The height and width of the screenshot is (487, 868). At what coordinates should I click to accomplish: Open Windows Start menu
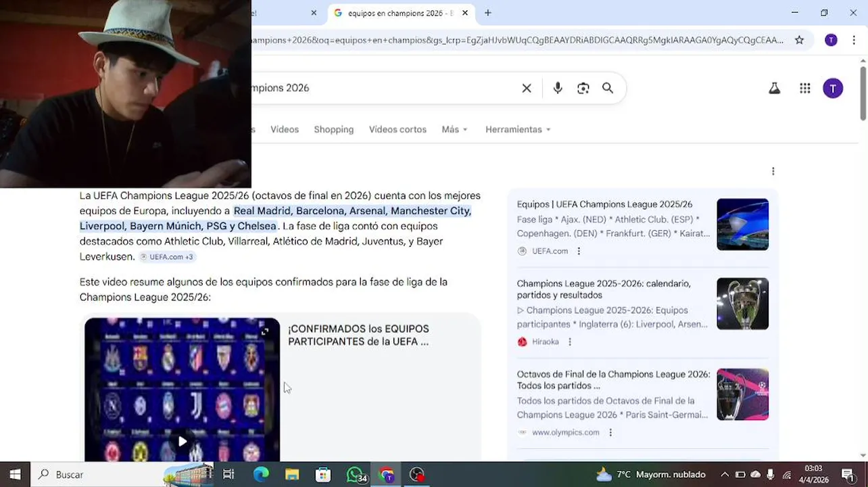click(x=15, y=474)
